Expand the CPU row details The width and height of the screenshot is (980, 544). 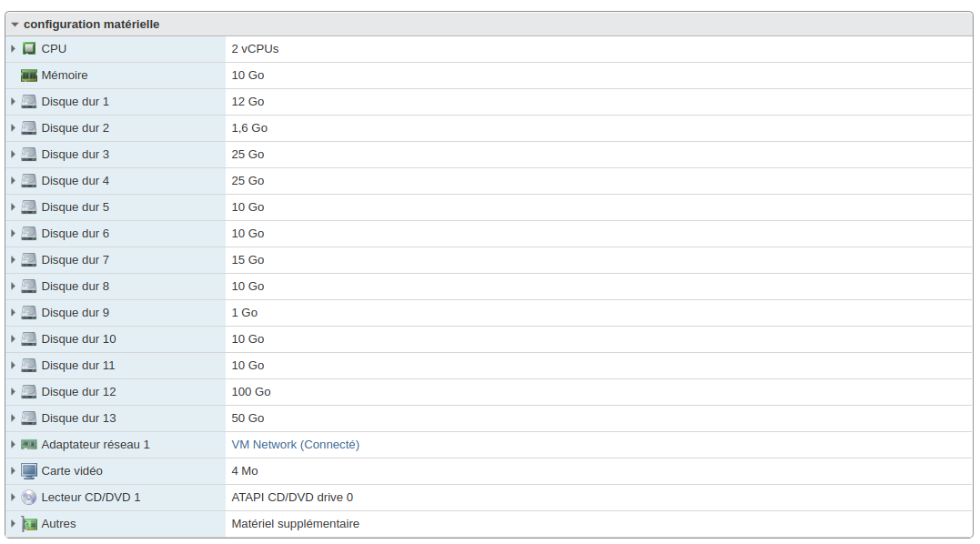pos(13,49)
